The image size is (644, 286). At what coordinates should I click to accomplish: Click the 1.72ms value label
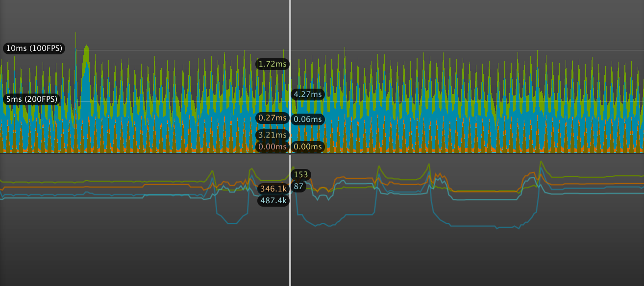[272, 64]
